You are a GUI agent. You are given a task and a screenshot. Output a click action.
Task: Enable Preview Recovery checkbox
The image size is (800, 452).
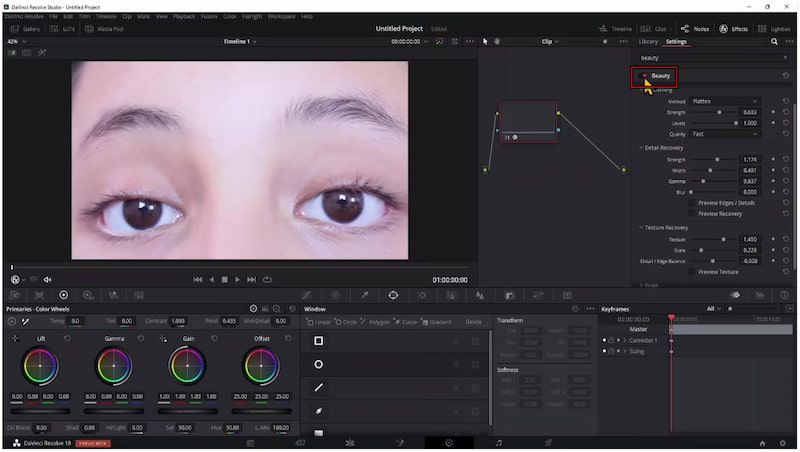pyautogui.click(x=692, y=213)
